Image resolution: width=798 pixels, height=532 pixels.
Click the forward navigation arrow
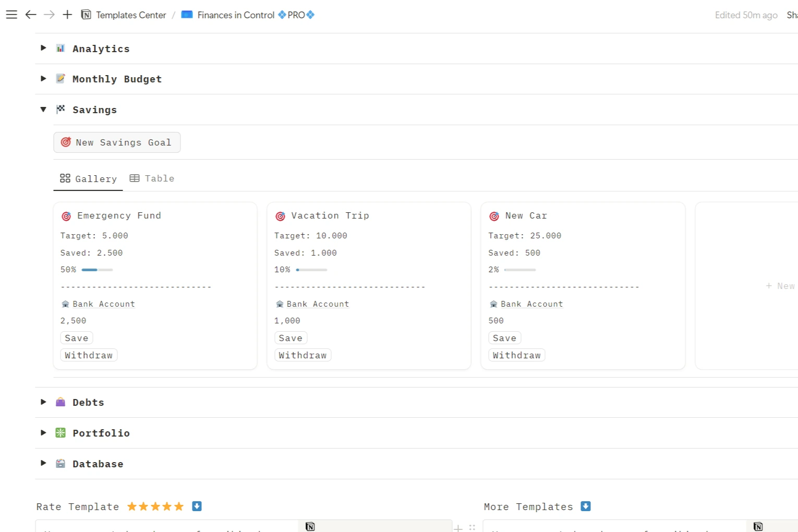click(49, 15)
